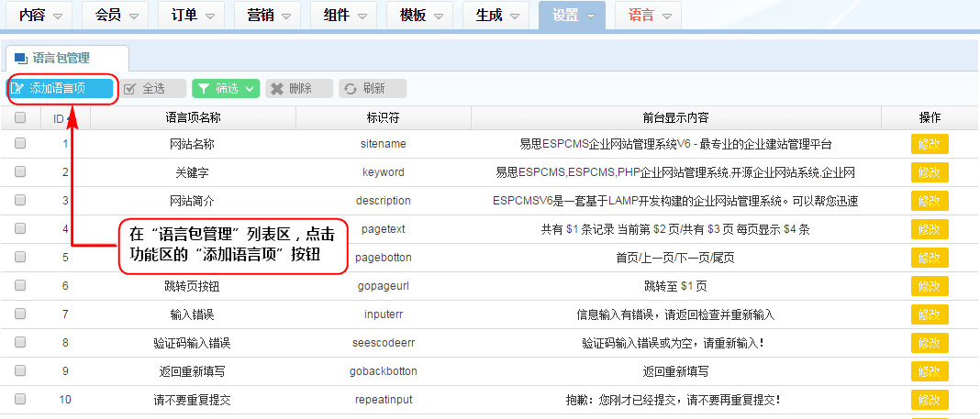The width and height of the screenshot is (980, 419).
Task: Click 修改 for the sitename row
Action: pyautogui.click(x=929, y=144)
